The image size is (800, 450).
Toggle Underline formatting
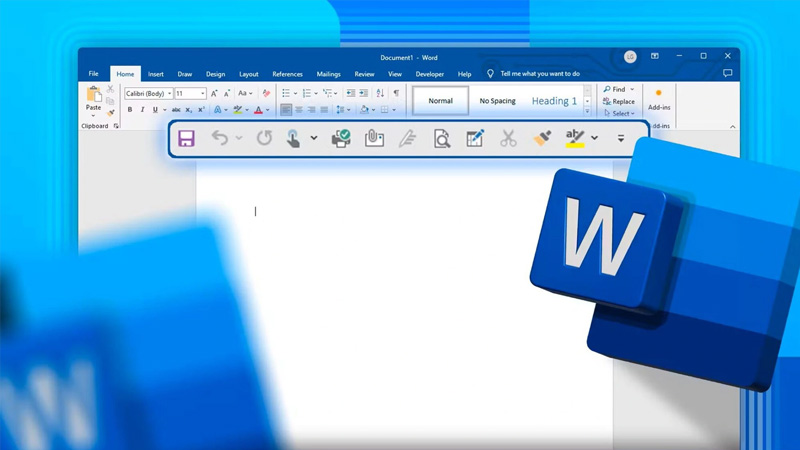click(155, 110)
